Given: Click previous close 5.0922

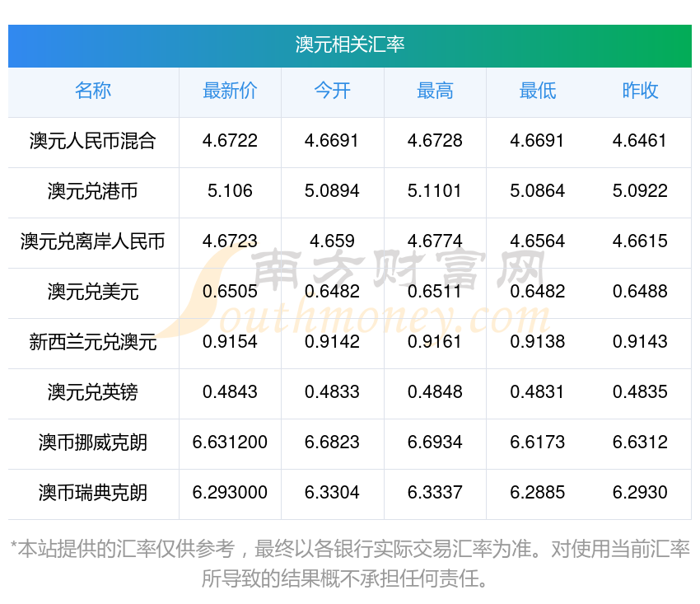Looking at the screenshot, I should coord(640,191).
